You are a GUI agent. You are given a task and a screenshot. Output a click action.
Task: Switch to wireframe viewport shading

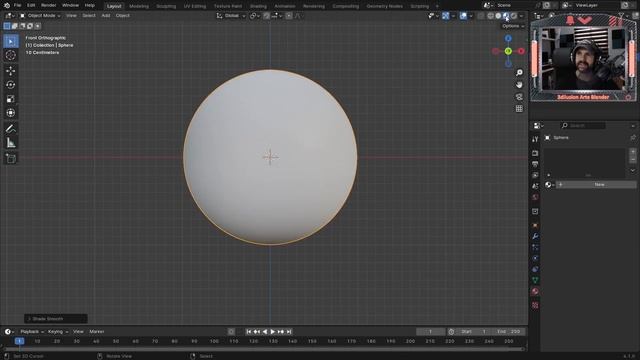coord(491,16)
